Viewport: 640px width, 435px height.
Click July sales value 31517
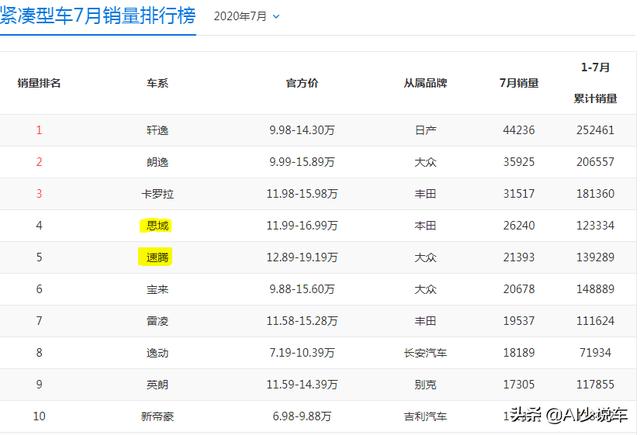tap(519, 194)
